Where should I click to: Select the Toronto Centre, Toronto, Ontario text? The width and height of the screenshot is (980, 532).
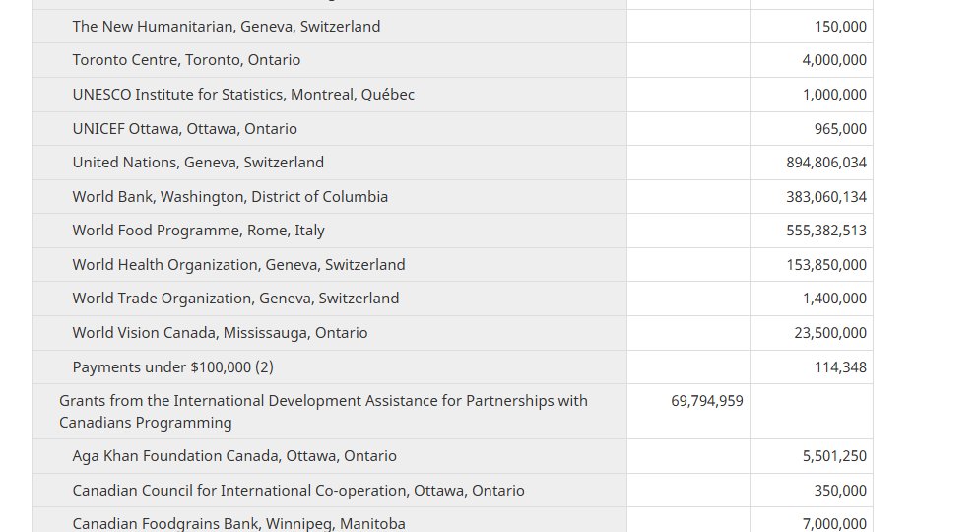click(x=186, y=60)
